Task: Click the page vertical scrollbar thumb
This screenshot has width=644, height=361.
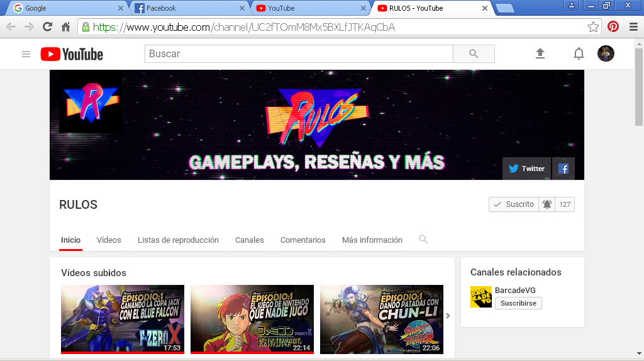Action: click(x=639, y=86)
